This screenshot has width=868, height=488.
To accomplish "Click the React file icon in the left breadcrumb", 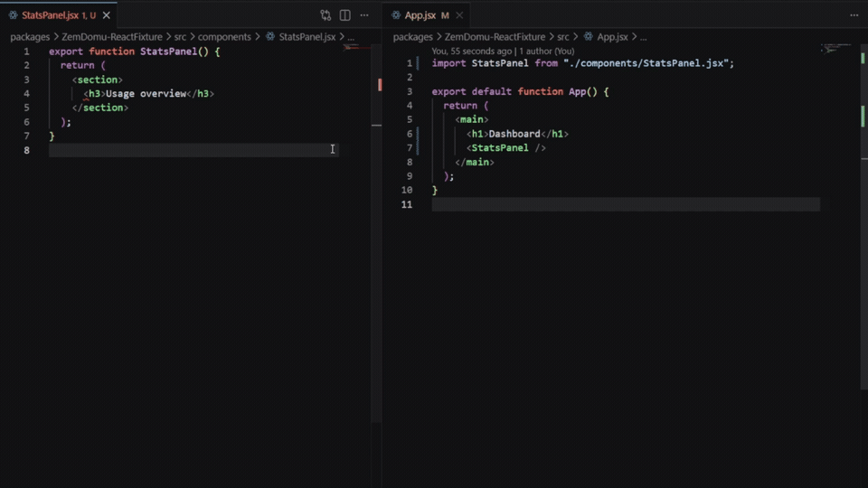I will click(270, 36).
